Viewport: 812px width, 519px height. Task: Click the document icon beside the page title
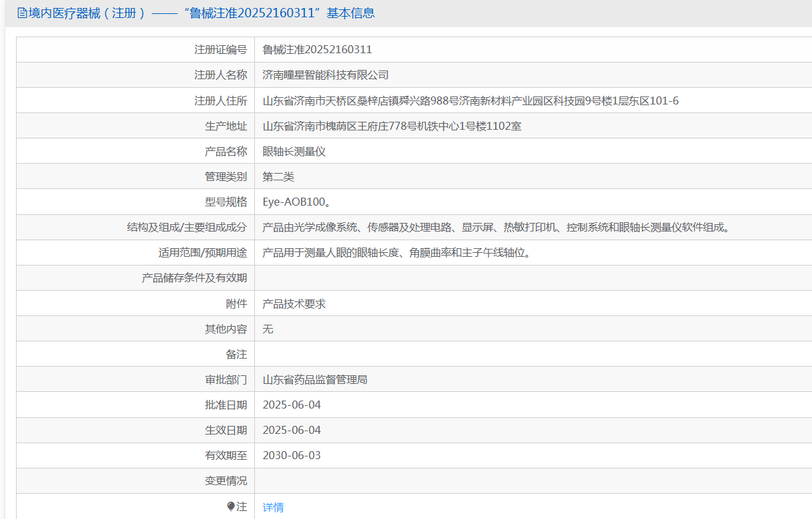pos(22,13)
